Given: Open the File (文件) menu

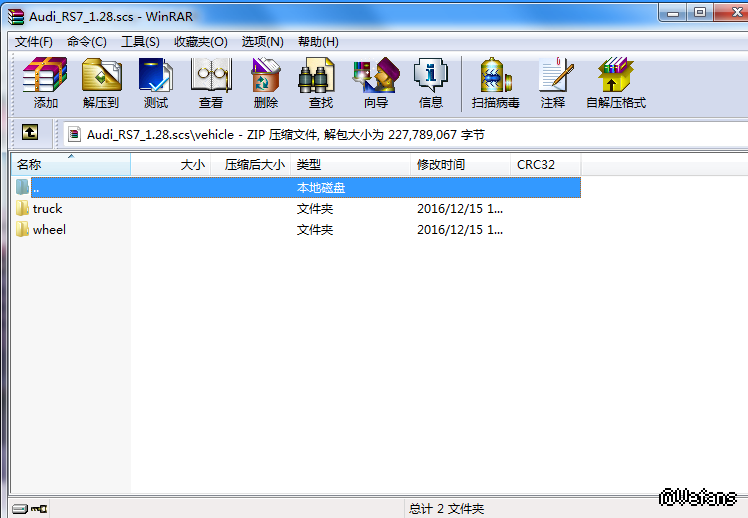Looking at the screenshot, I should click(x=33, y=42).
